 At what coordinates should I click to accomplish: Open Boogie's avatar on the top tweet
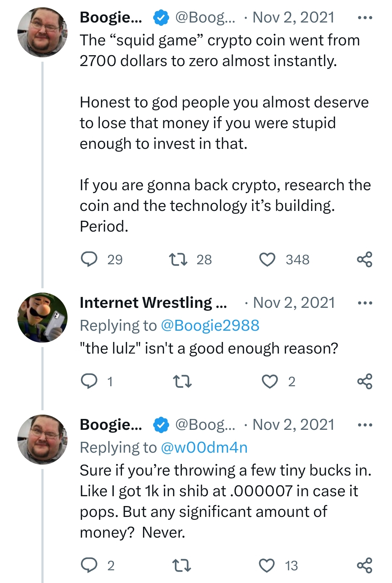[42, 32]
